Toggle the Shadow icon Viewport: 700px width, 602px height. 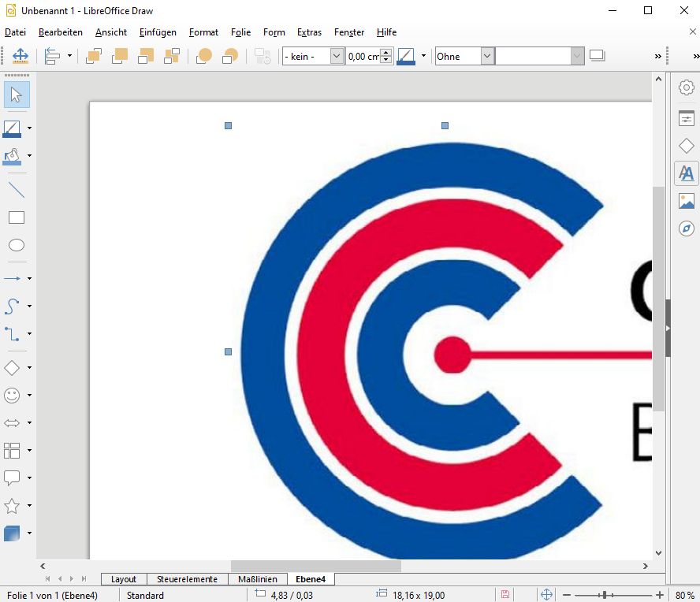(598, 56)
